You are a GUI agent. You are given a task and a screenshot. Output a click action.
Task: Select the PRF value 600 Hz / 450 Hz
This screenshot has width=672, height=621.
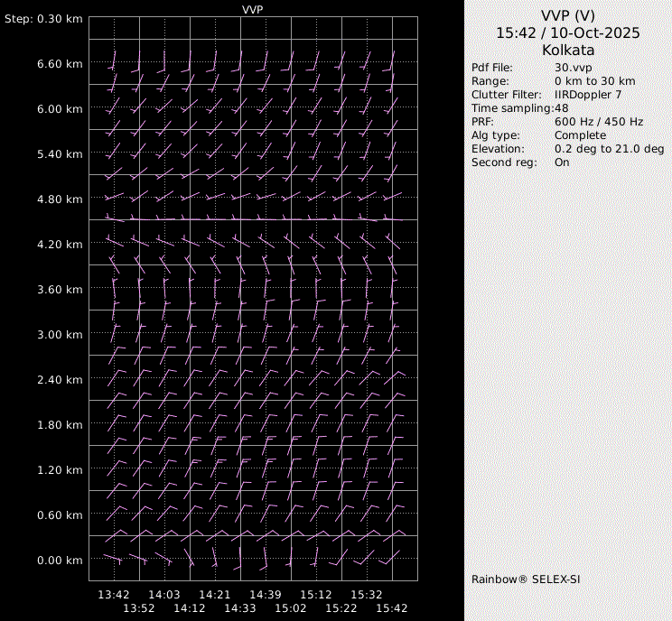point(598,122)
